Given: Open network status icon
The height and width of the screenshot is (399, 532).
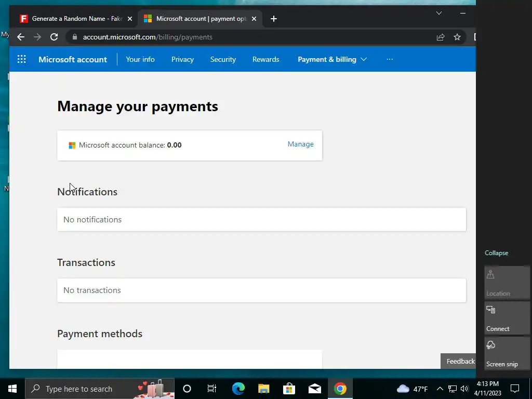Looking at the screenshot, I should (x=453, y=389).
